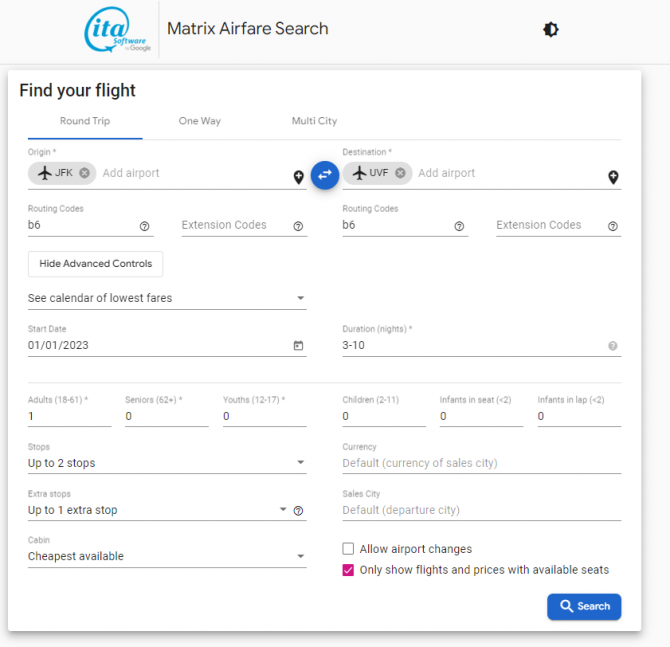The height and width of the screenshot is (647, 670).
Task: Click the Matrix Airfare Search title
Action: (x=247, y=29)
